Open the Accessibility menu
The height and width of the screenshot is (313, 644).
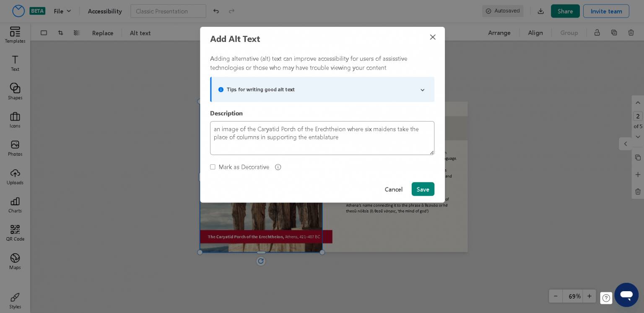coord(105,11)
